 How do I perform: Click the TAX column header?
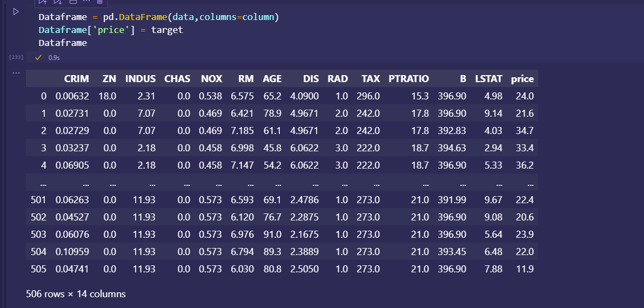coord(371,79)
